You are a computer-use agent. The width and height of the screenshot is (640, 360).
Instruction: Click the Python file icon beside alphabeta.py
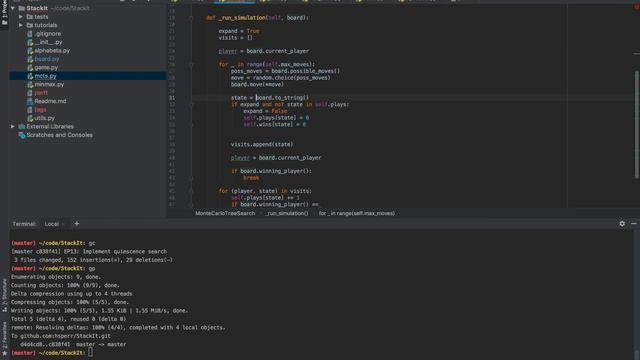(30, 51)
